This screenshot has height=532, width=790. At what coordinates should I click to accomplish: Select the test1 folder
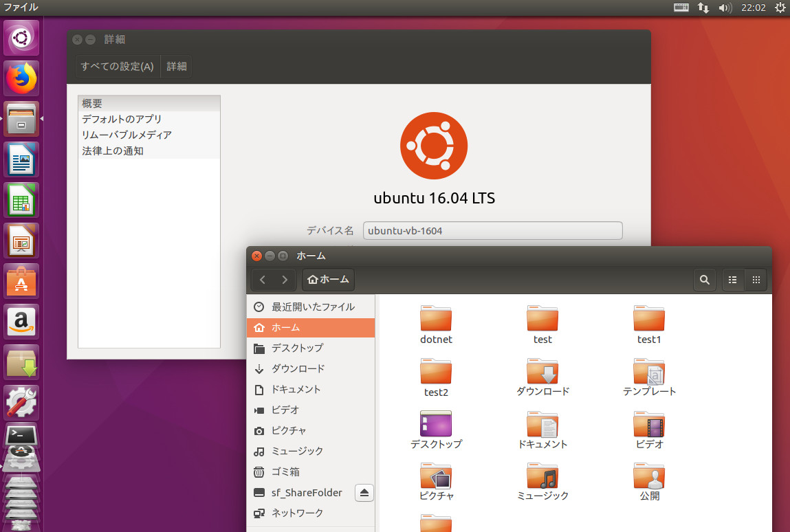(x=649, y=325)
